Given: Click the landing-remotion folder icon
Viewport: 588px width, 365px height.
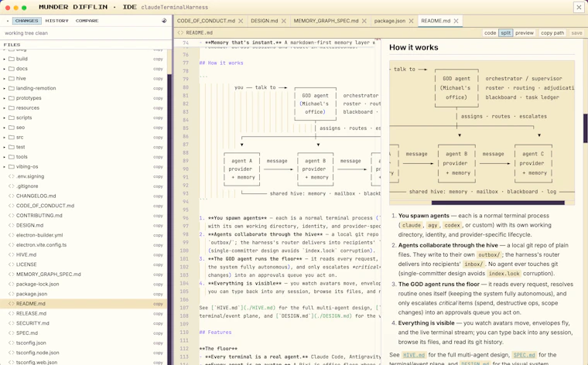Looking at the screenshot, I should (x=12, y=88).
